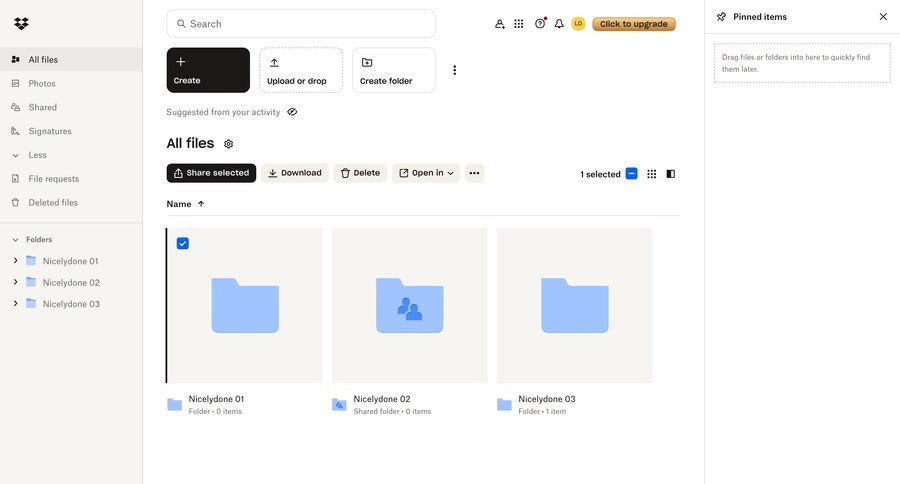Click small shared icon beside Nicelydone 02
This screenshot has height=484, width=900.
(339, 405)
